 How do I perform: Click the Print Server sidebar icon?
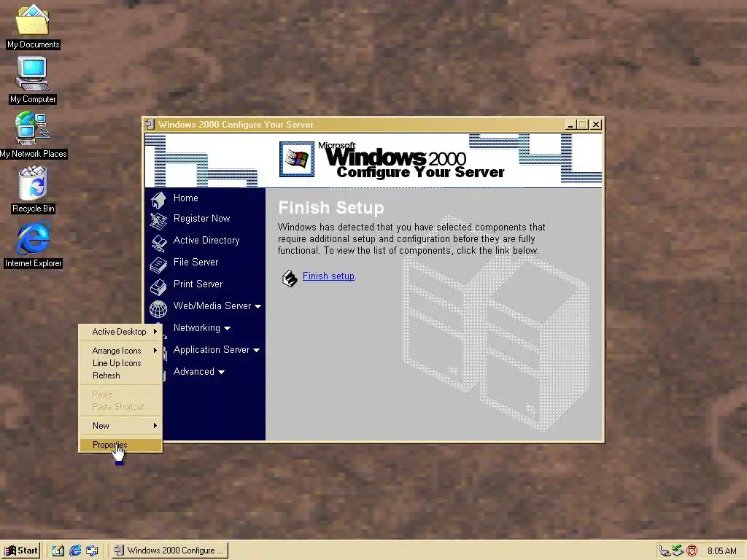[158, 287]
